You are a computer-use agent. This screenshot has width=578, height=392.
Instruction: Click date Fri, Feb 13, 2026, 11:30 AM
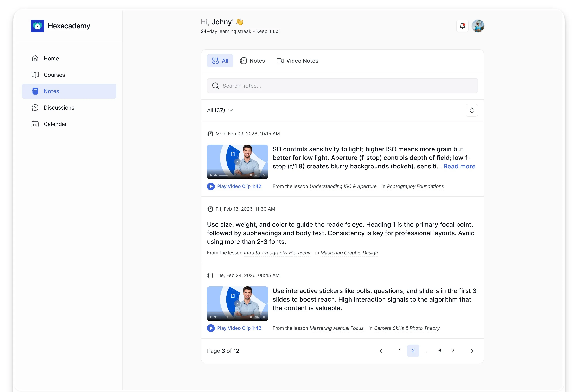(x=245, y=209)
